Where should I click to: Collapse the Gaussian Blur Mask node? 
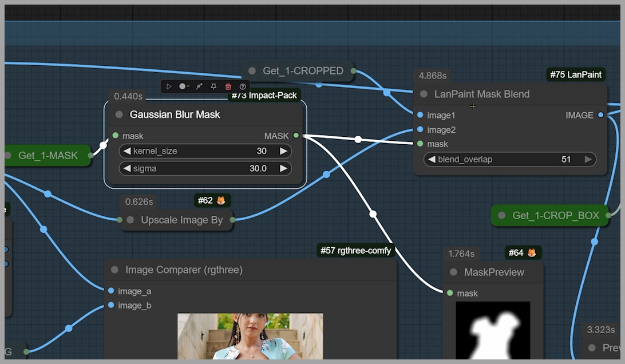coord(119,114)
